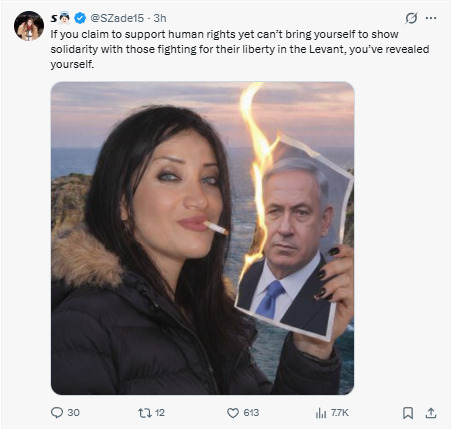Image resolution: width=453 pixels, height=429 pixels.
Task: Open the Grok explain-post icon
Action: point(411,18)
